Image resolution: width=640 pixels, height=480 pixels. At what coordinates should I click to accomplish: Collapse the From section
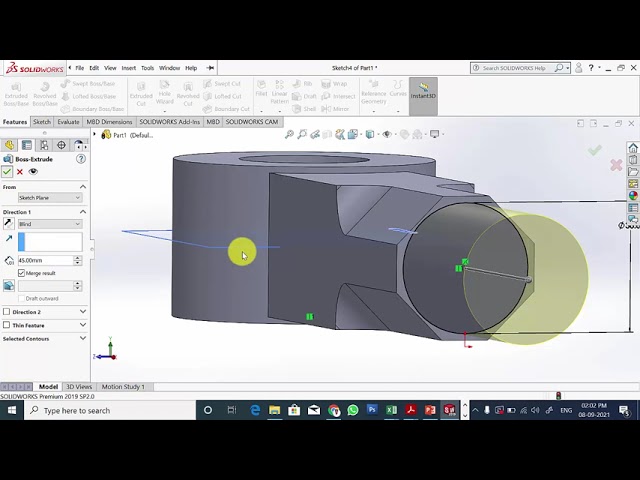83,187
